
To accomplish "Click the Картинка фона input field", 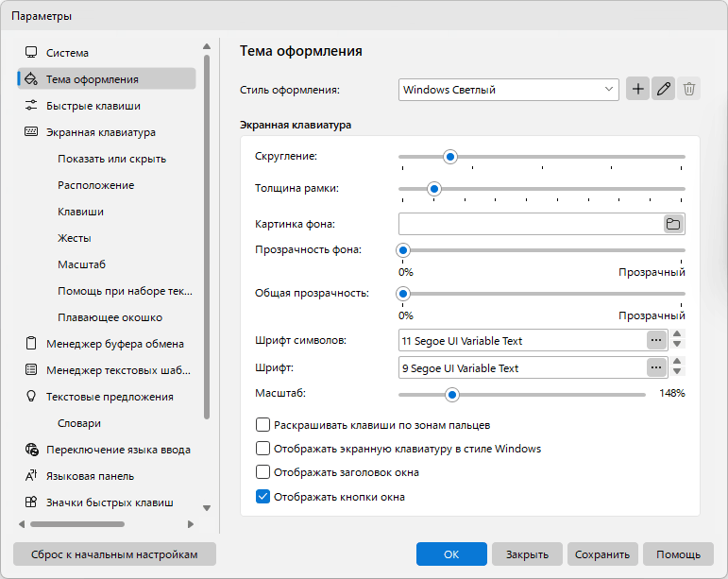I will (x=532, y=224).
